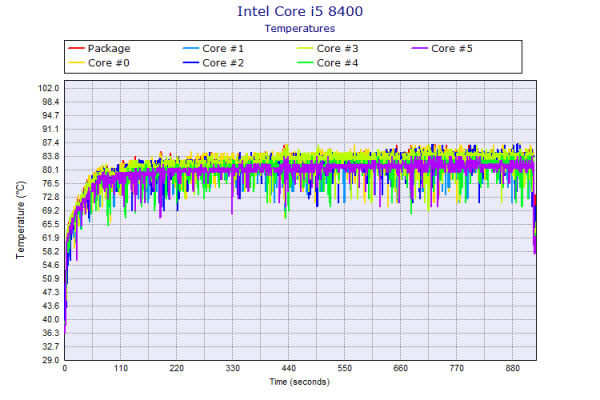Click the 69.2 y-axis tick label
This screenshot has width=600, height=400.
[x=51, y=211]
